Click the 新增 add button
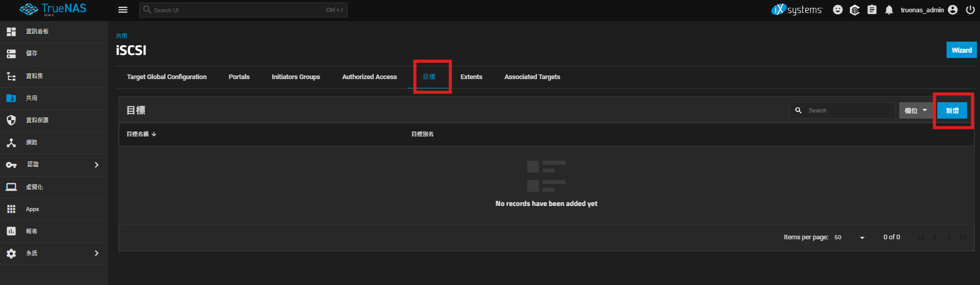Viewport: 980px width, 285px height. [952, 110]
